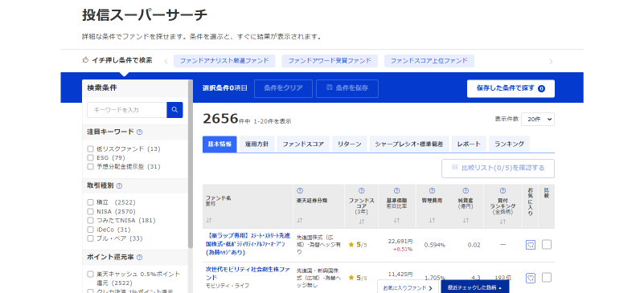Open help icon above 買付ランキング column
The image size is (644, 293).
click(x=502, y=190)
